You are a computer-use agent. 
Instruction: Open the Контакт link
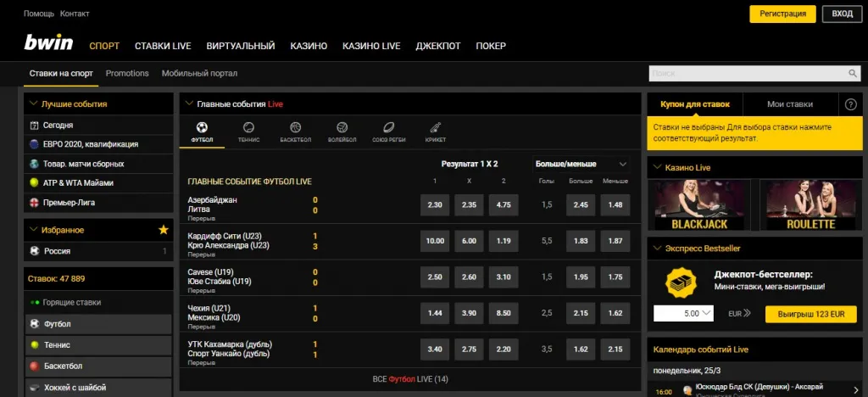coord(75,14)
